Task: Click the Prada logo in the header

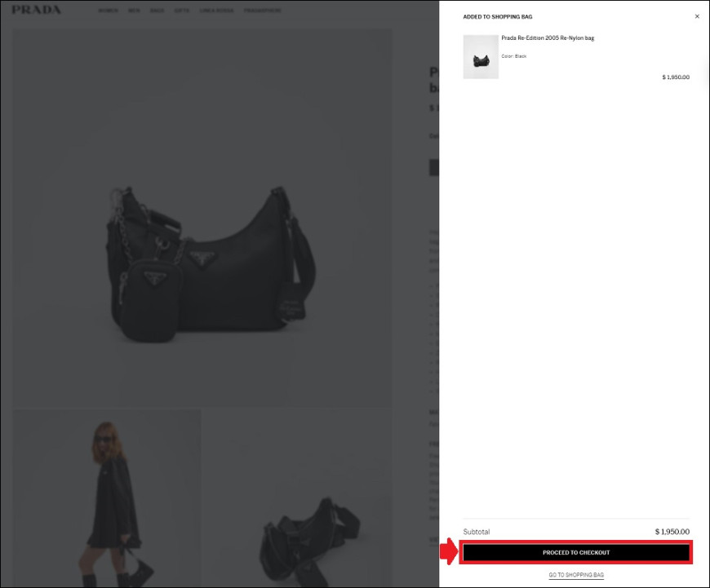Action: pyautogui.click(x=36, y=10)
